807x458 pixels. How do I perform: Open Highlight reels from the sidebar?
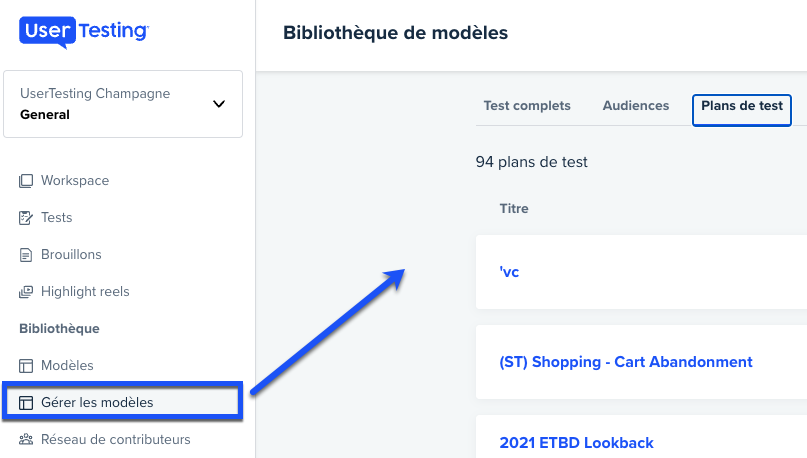85,292
